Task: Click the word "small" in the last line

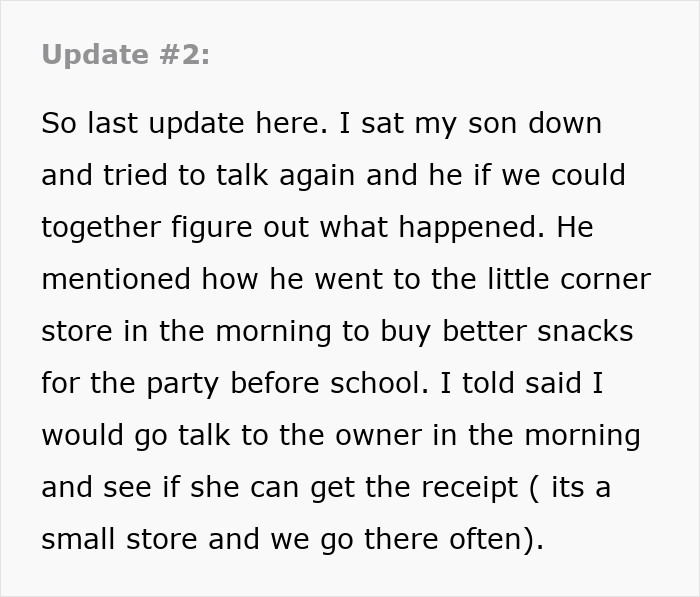Action: point(77,540)
